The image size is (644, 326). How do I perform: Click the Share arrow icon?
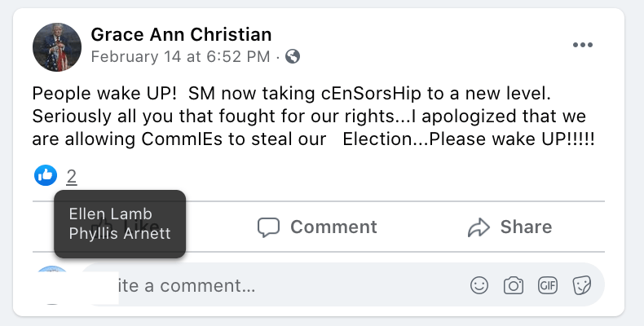pos(479,227)
